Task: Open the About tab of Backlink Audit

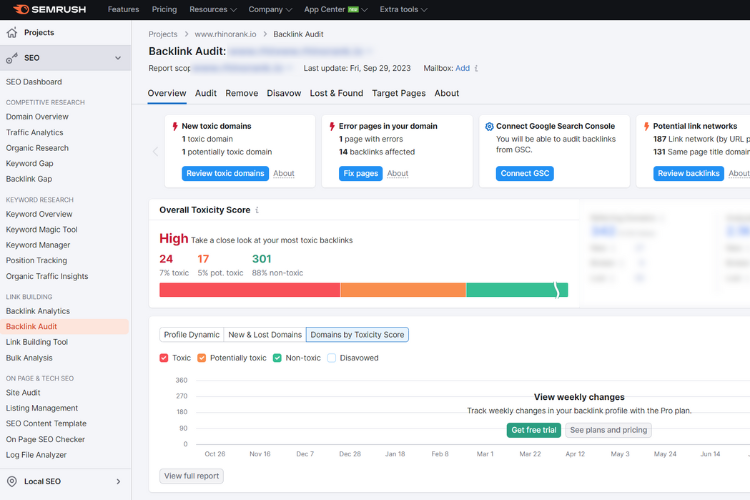Action: pyautogui.click(x=447, y=93)
